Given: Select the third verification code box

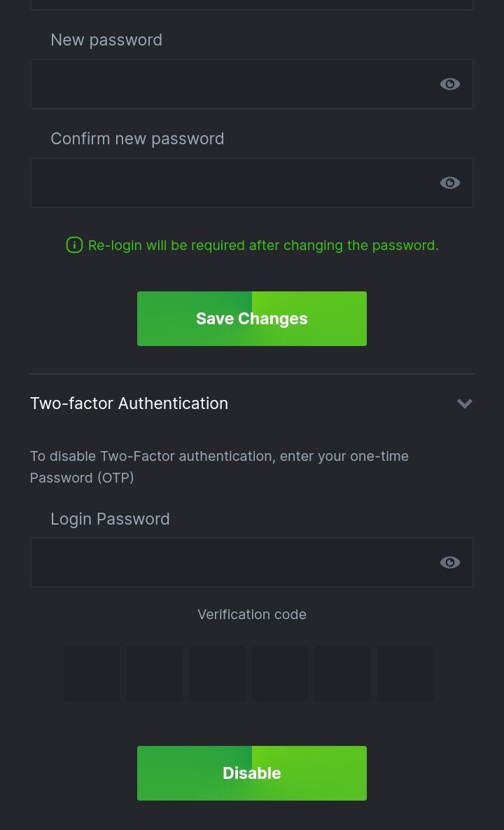Looking at the screenshot, I should coord(217,674).
